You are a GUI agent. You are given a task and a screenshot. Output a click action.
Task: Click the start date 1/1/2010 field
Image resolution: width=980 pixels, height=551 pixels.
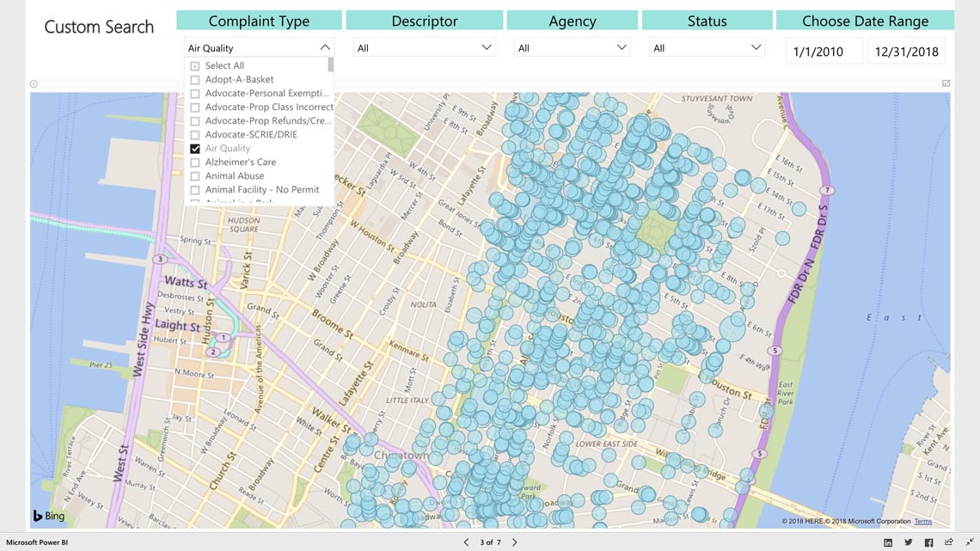[824, 52]
